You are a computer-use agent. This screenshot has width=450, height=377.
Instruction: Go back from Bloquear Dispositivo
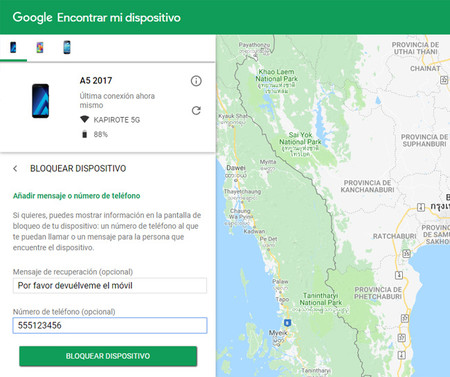(15, 169)
